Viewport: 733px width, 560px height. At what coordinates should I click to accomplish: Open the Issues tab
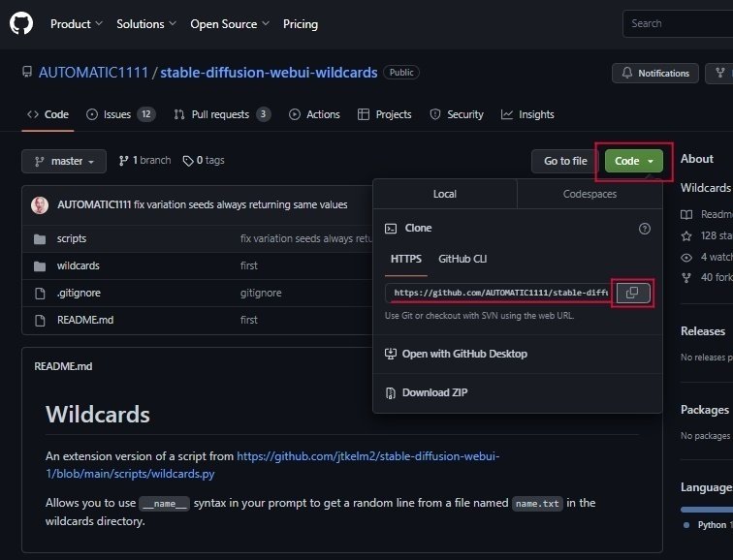[x=120, y=114]
